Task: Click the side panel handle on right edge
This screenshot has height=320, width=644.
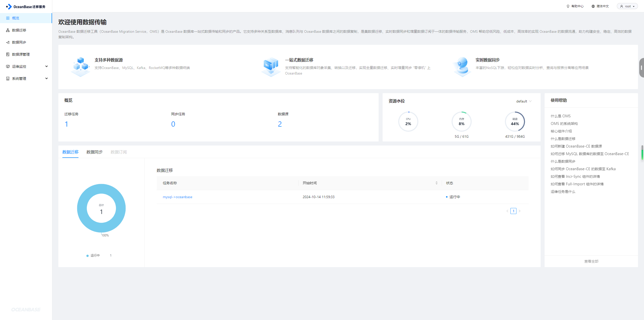Action: pos(641,68)
